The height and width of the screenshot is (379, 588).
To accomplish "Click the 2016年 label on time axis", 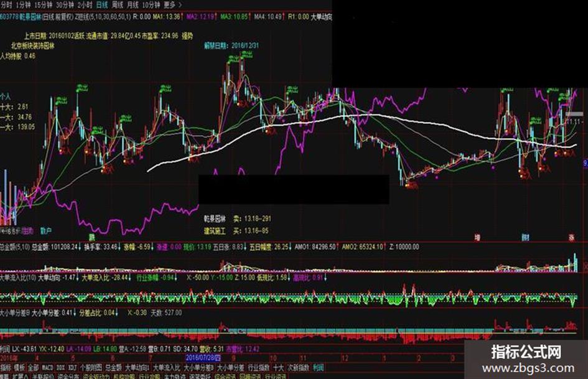I will (9, 358).
